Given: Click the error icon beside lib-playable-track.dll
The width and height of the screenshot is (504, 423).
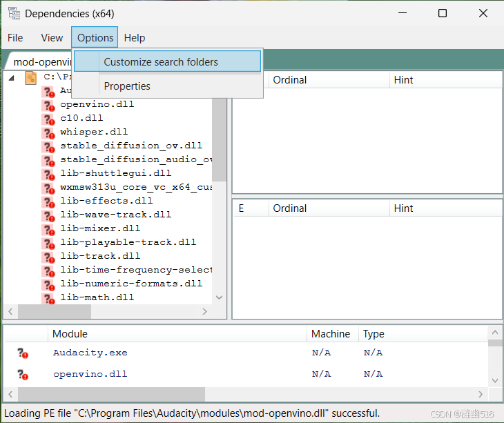Looking at the screenshot, I should click(x=48, y=244).
